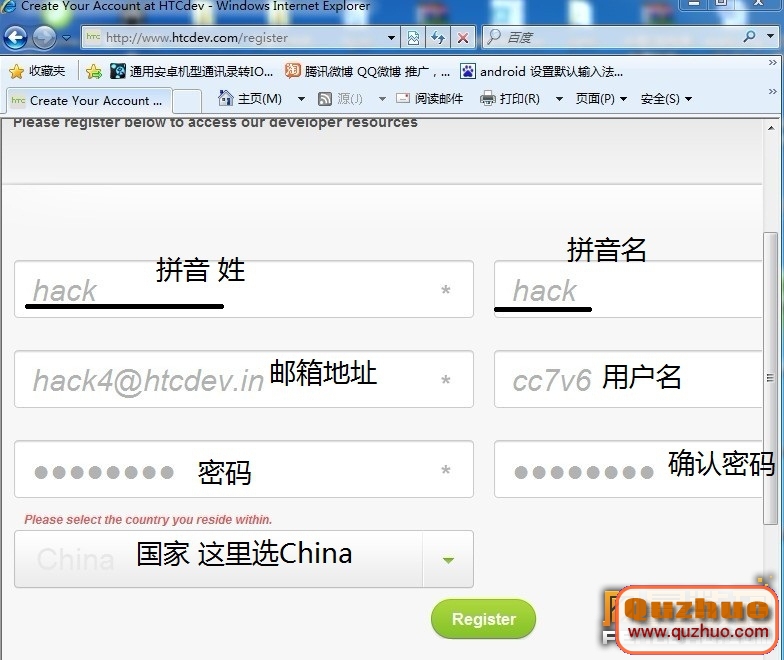This screenshot has width=784, height=660.
Task: Expand command bar overflow chevron
Action: click(x=772, y=92)
